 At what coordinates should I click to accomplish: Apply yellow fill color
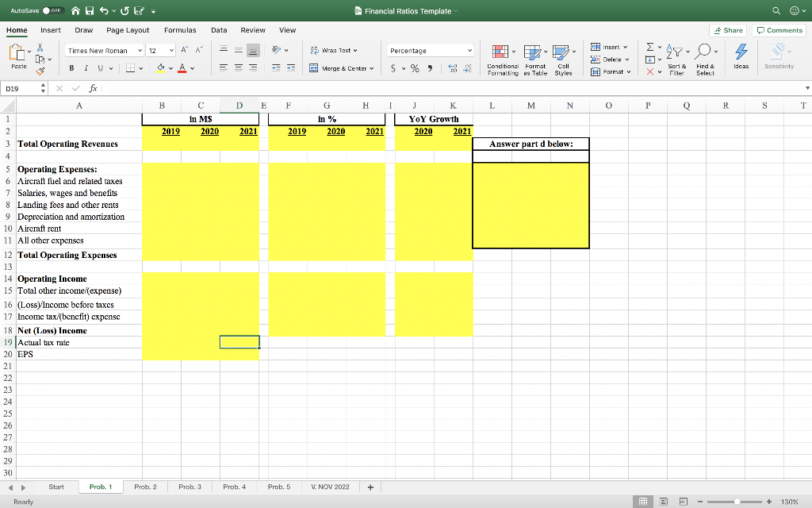[160, 68]
